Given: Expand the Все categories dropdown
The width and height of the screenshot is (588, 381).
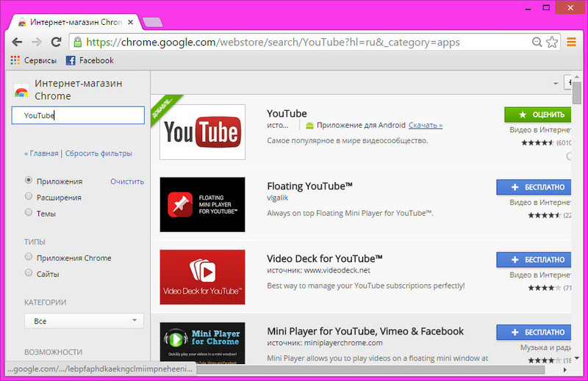Looking at the screenshot, I should [84, 321].
